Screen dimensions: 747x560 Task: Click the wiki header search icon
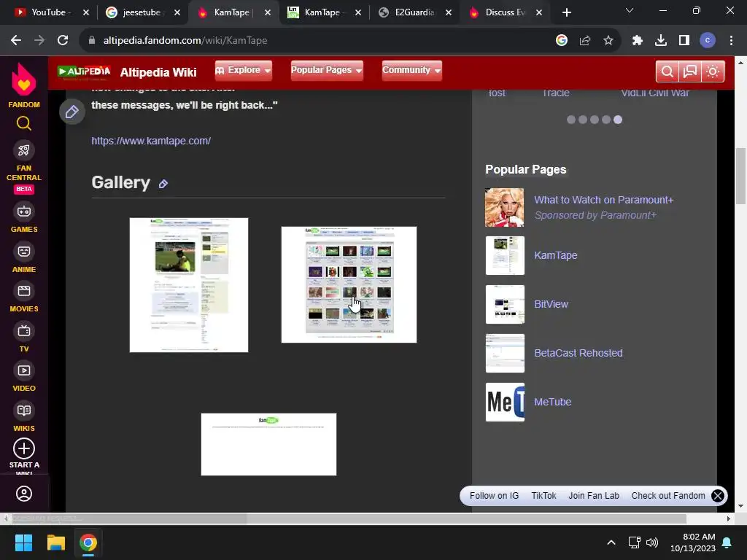click(x=667, y=71)
